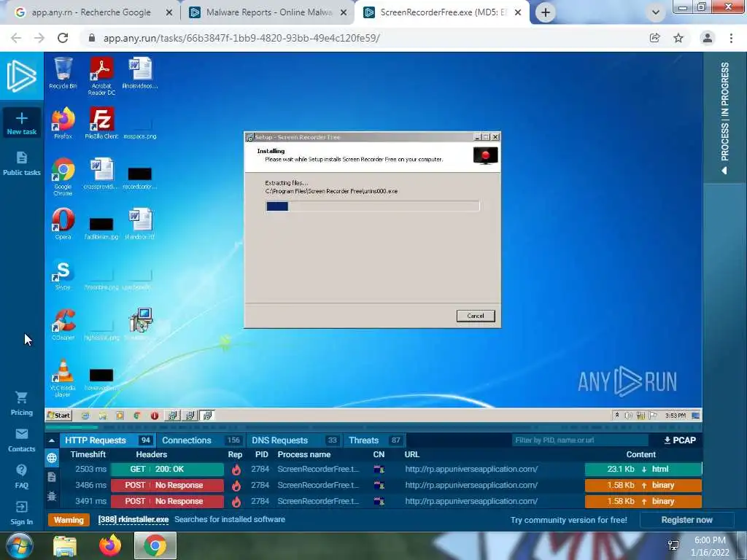Viewport: 747px width, 560px height.
Task: Open the tab search dropdown arrow
Action: click(656, 12)
